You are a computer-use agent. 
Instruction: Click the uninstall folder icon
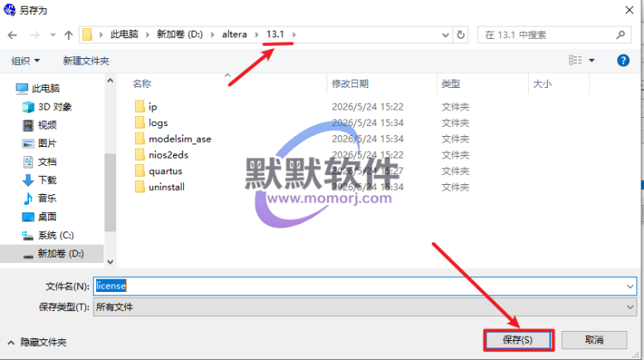pos(139,187)
